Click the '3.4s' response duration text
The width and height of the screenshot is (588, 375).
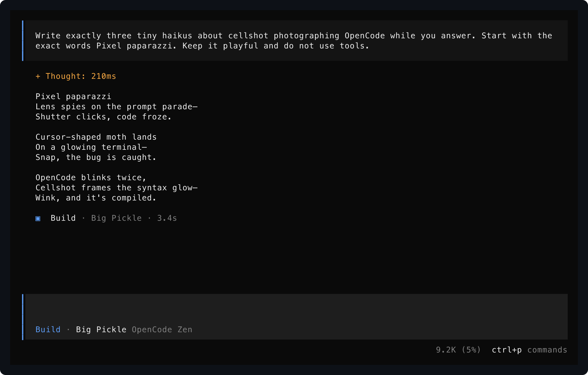[x=167, y=218]
